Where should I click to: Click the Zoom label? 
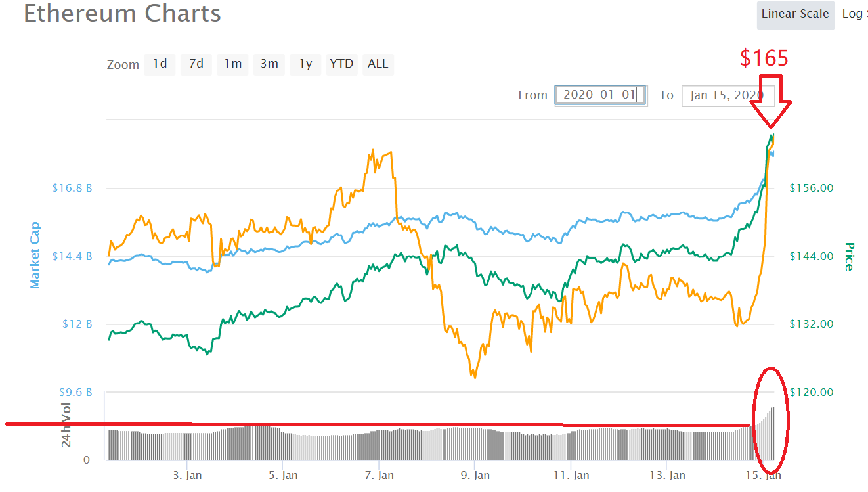(x=123, y=65)
